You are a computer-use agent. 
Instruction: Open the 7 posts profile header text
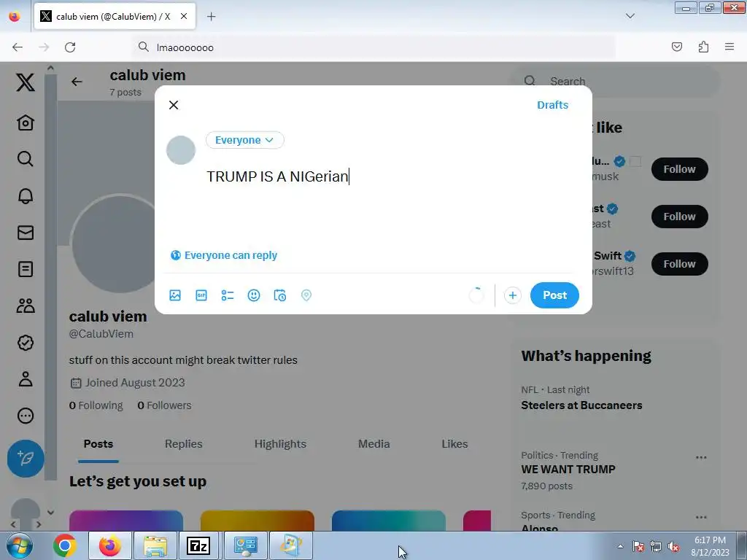point(125,93)
